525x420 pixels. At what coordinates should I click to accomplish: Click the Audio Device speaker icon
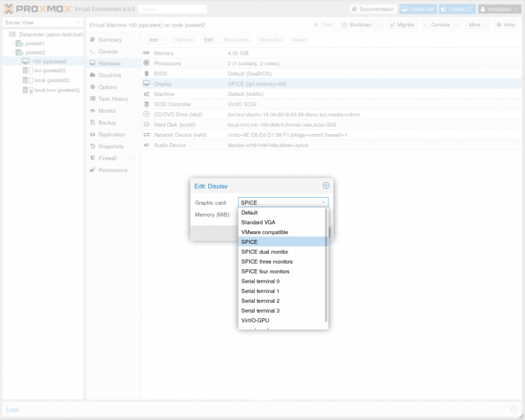pos(146,145)
